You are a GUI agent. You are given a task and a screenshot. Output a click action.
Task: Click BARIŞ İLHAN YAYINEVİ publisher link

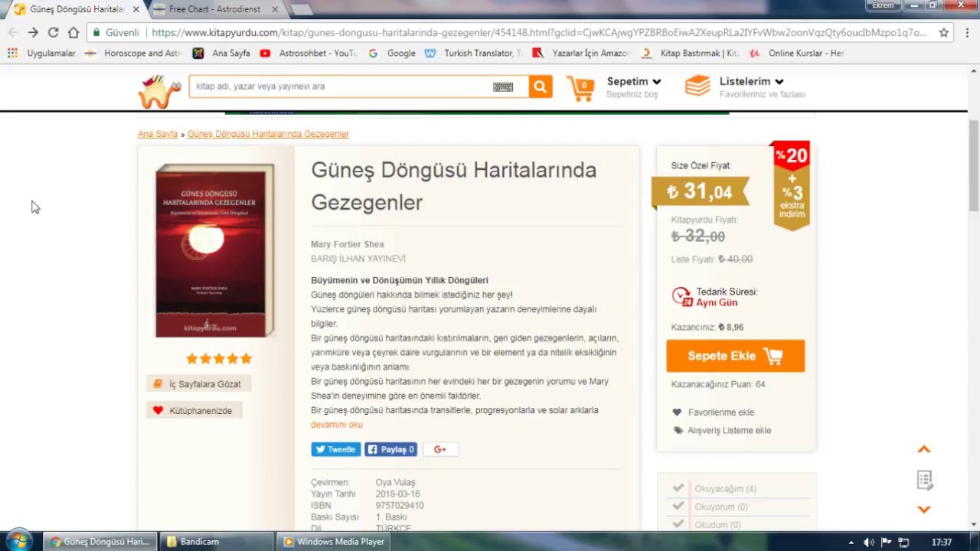coord(358,259)
